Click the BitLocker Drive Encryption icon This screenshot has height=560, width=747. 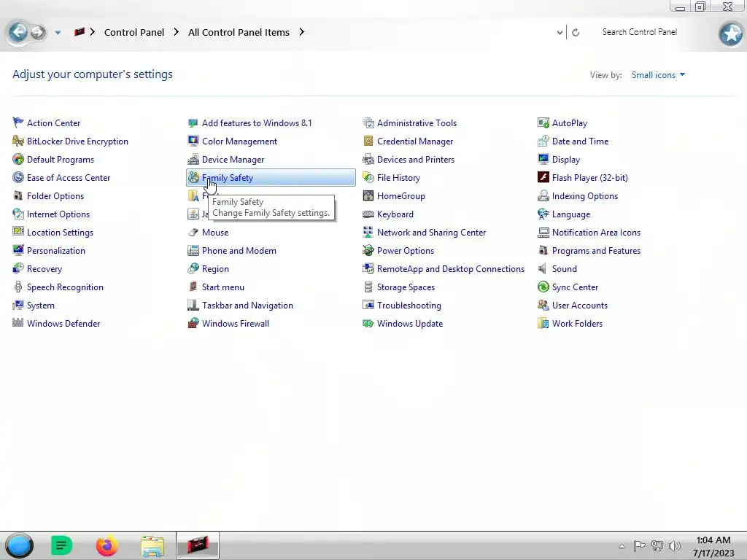[x=18, y=141]
